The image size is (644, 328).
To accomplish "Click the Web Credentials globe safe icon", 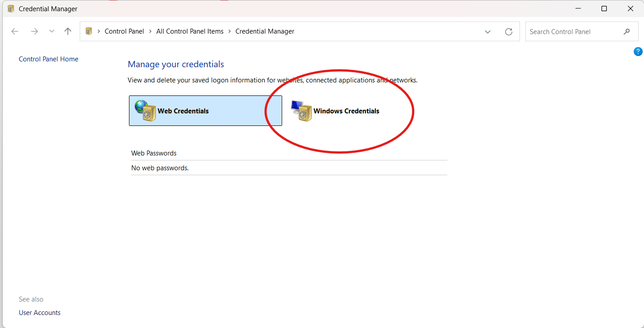I will [145, 111].
